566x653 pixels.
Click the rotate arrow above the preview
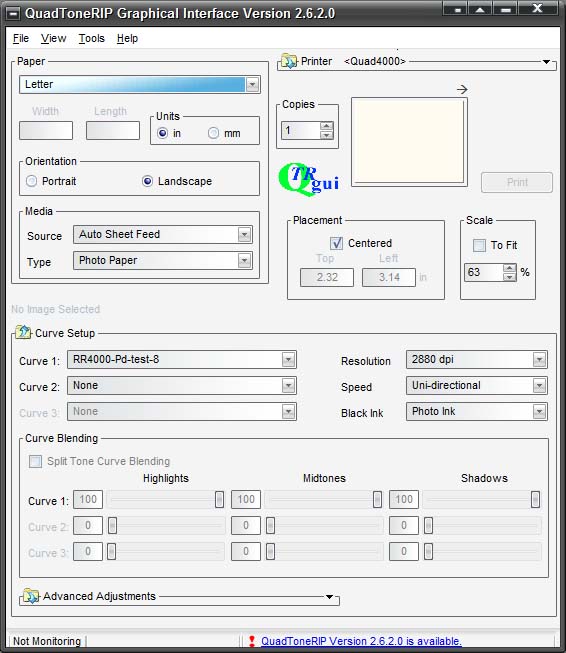(x=462, y=89)
